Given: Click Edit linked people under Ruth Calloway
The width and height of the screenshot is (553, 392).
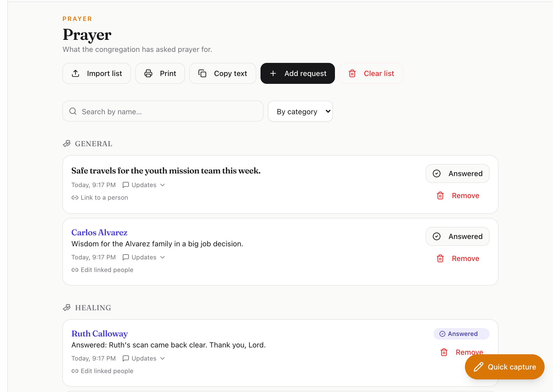Looking at the screenshot, I should (x=102, y=371).
